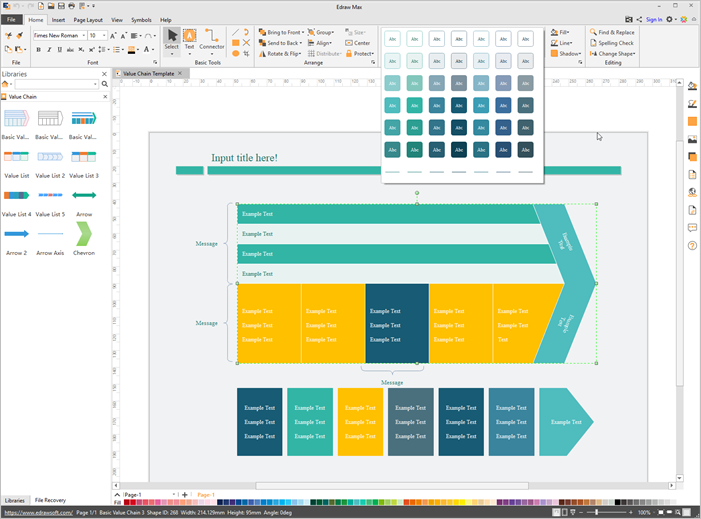Activate the Select pointer tool
701x519 pixels.
[x=172, y=40]
